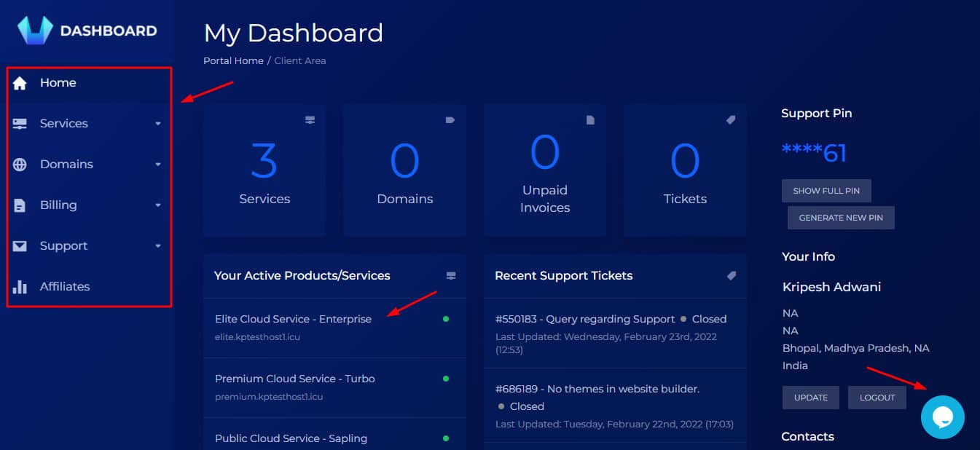Expand the Billing menu dropdown arrow

click(158, 205)
